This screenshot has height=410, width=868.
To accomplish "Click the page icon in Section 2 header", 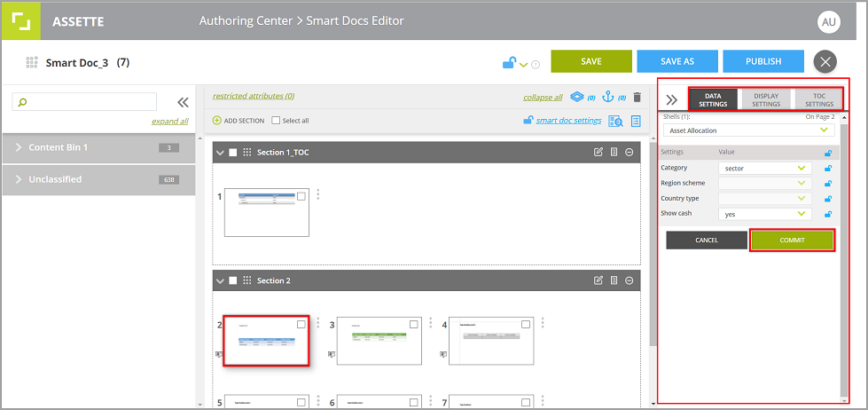I will 614,280.
